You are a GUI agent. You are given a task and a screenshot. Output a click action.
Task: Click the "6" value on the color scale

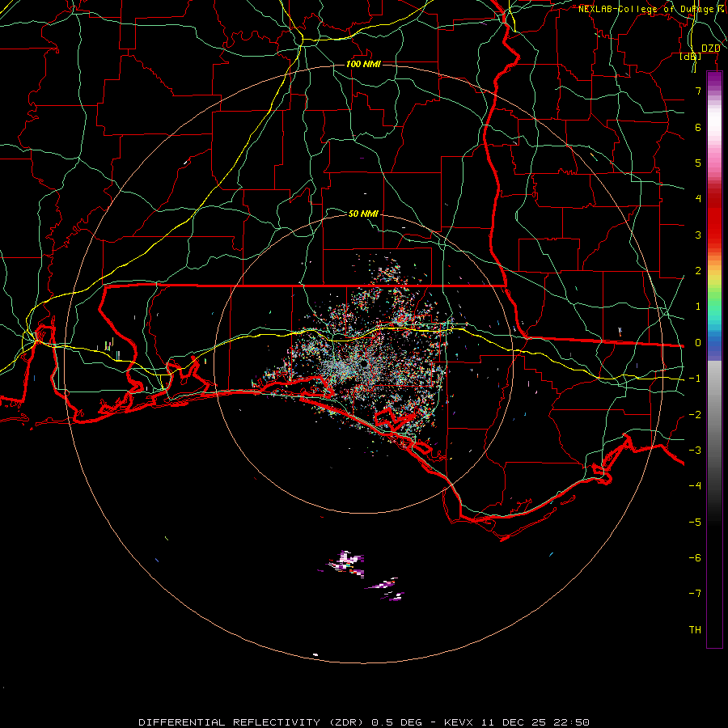tap(698, 127)
